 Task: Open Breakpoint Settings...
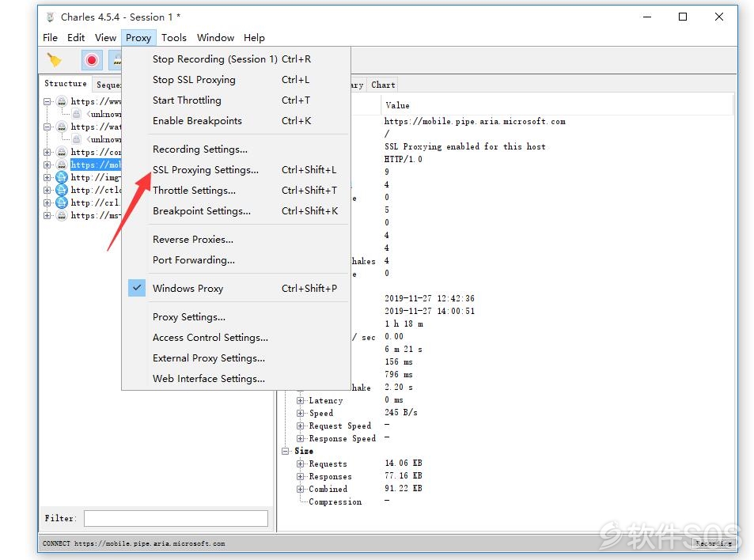pyautogui.click(x=236, y=211)
